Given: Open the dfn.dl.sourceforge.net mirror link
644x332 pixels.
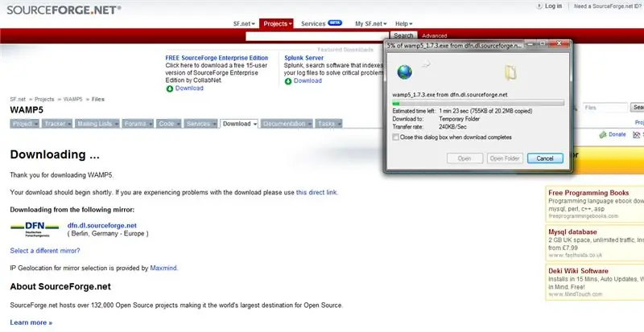Looking at the screenshot, I should tap(102, 226).
